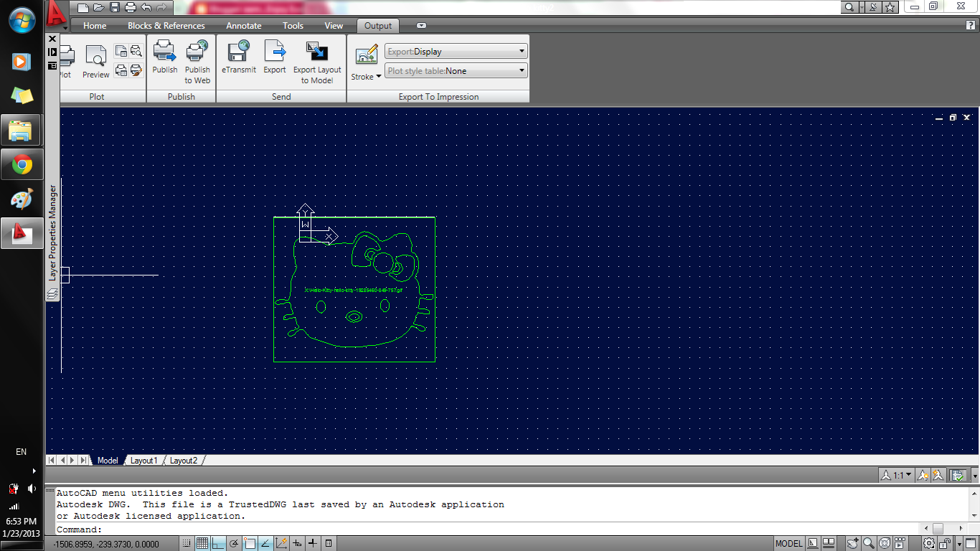Screen dimensions: 980x551
Task: Open Publish to Web
Action: coord(197,62)
